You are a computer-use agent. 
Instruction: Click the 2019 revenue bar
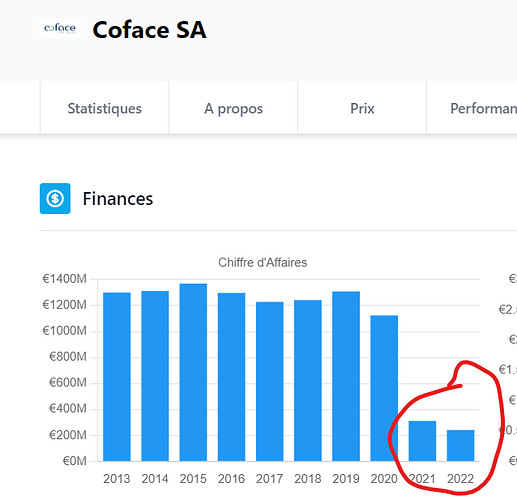[x=346, y=376]
